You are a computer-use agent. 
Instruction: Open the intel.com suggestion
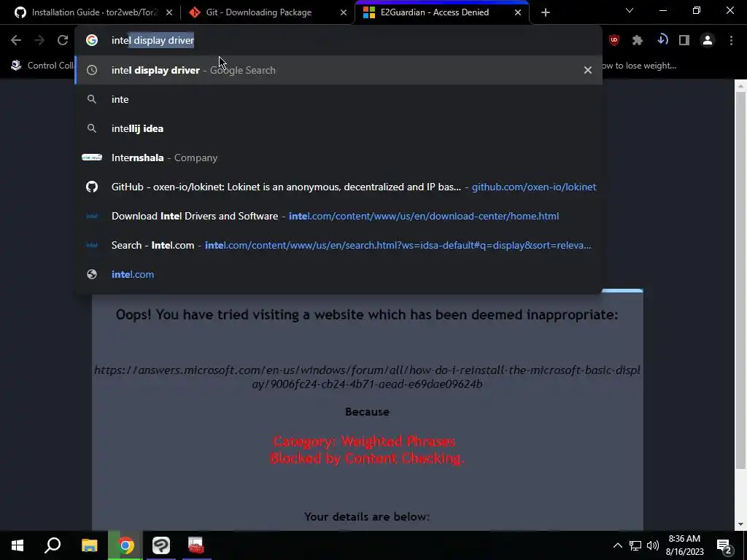[338, 274]
